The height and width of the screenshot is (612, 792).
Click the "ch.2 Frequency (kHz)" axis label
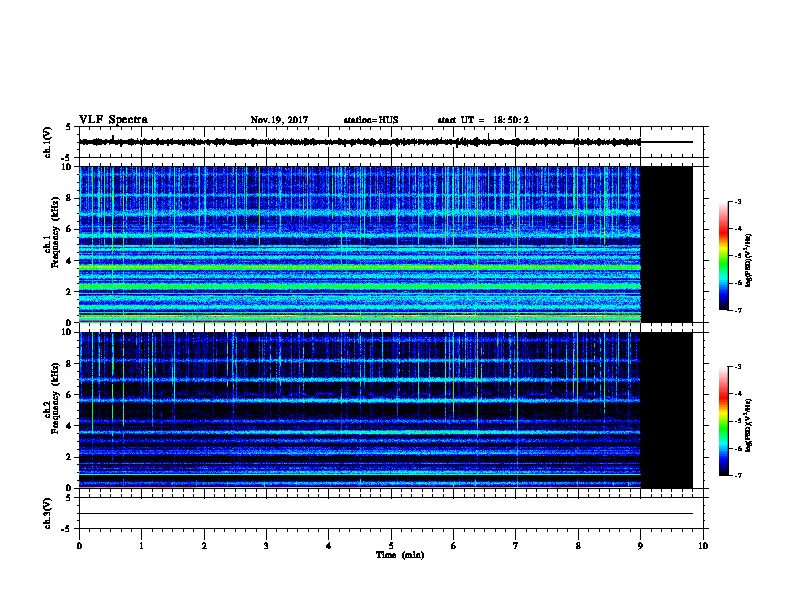pos(52,398)
